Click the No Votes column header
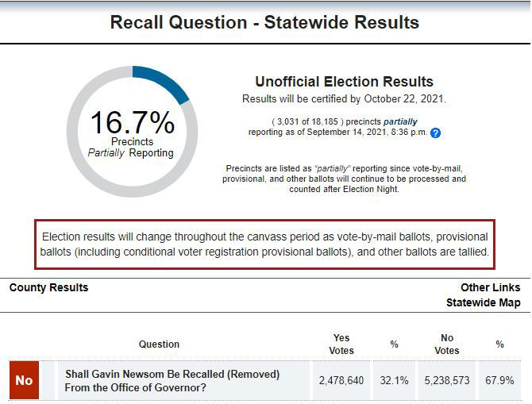Screen dimensions: 532x404 (x=447, y=344)
